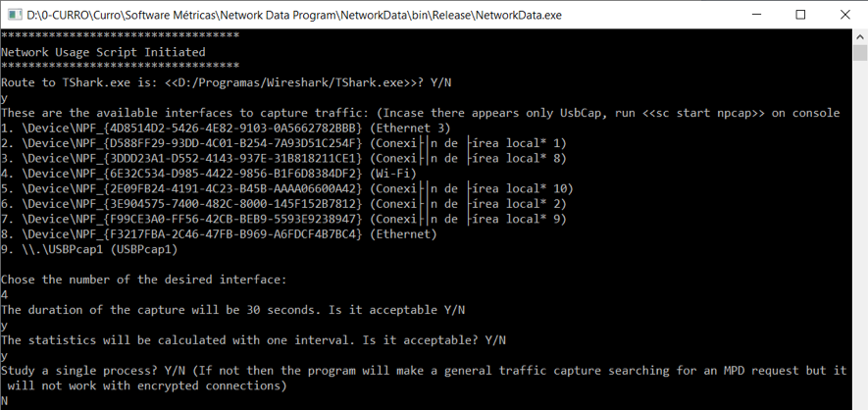Click the scrollbar up arrow
Viewport: 868px width, 410px height.
click(x=860, y=36)
